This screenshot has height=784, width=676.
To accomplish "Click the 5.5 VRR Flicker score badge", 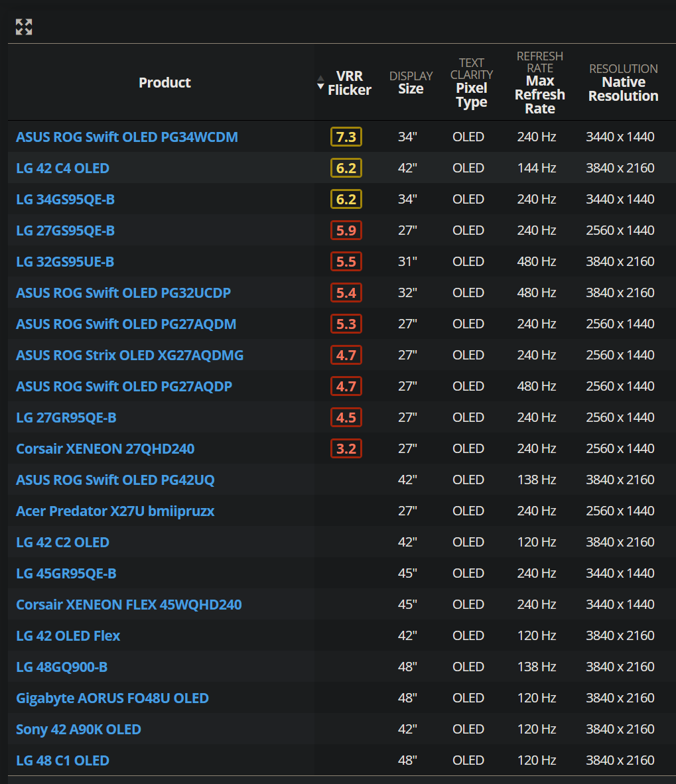I will point(346,261).
